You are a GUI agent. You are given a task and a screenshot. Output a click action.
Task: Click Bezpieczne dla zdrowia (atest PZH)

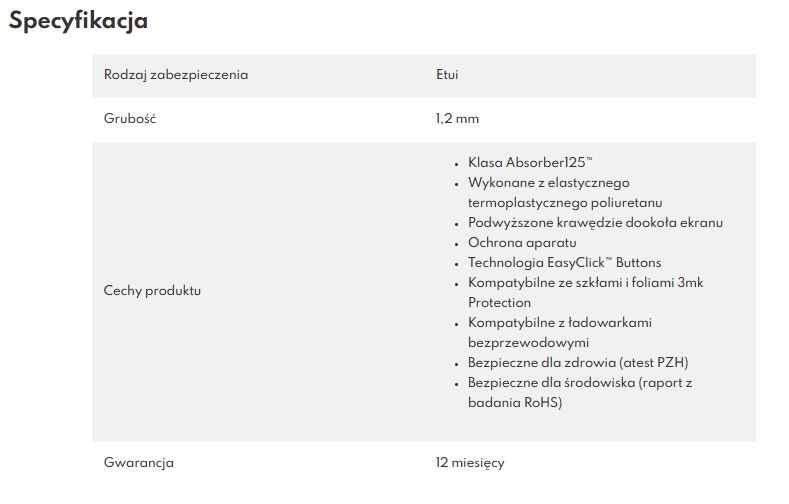(x=578, y=363)
